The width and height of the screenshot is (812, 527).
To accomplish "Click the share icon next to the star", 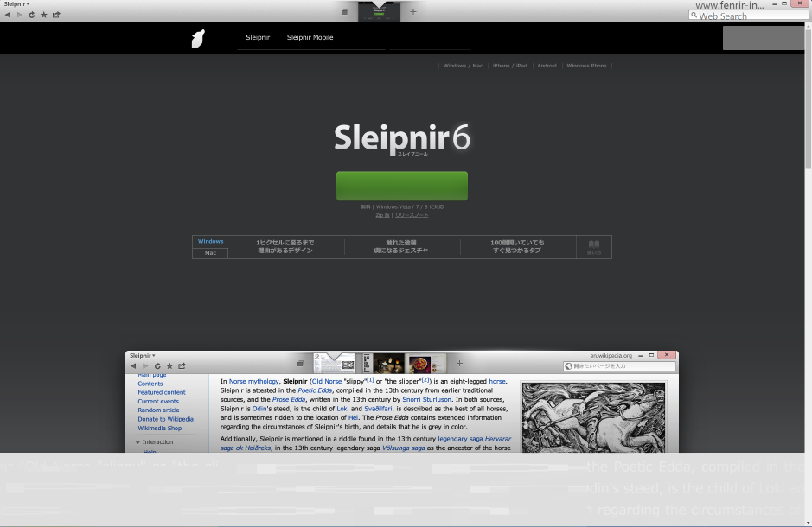I will 57,15.
